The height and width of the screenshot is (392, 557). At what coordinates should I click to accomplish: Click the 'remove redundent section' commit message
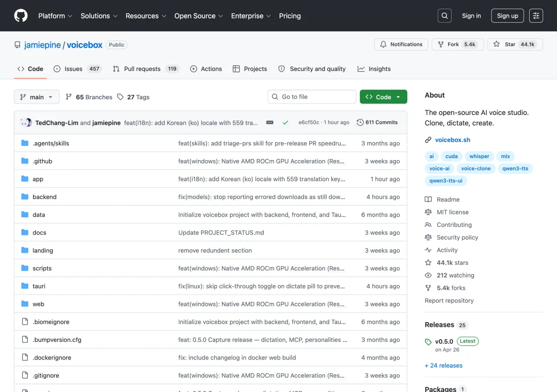215,251
